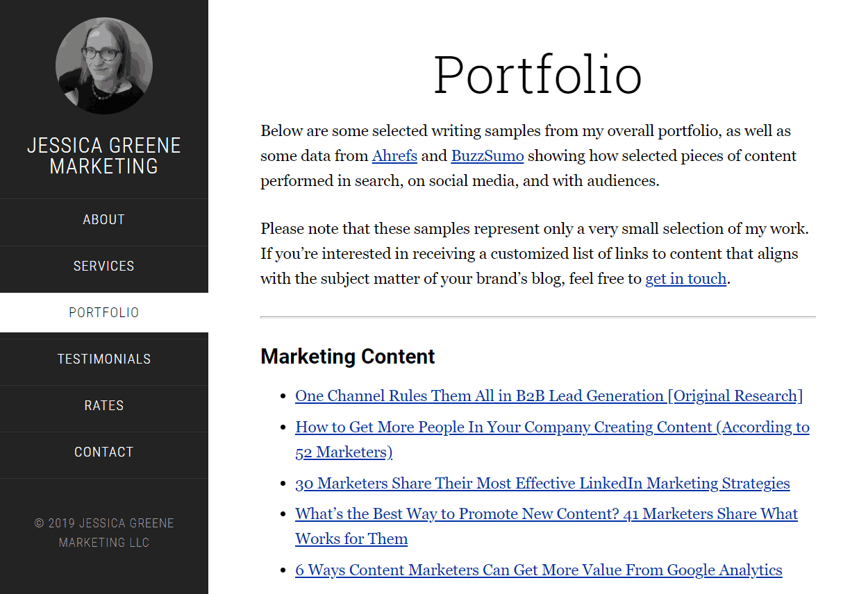Click the horizontal divider below the intro

pyautogui.click(x=538, y=317)
